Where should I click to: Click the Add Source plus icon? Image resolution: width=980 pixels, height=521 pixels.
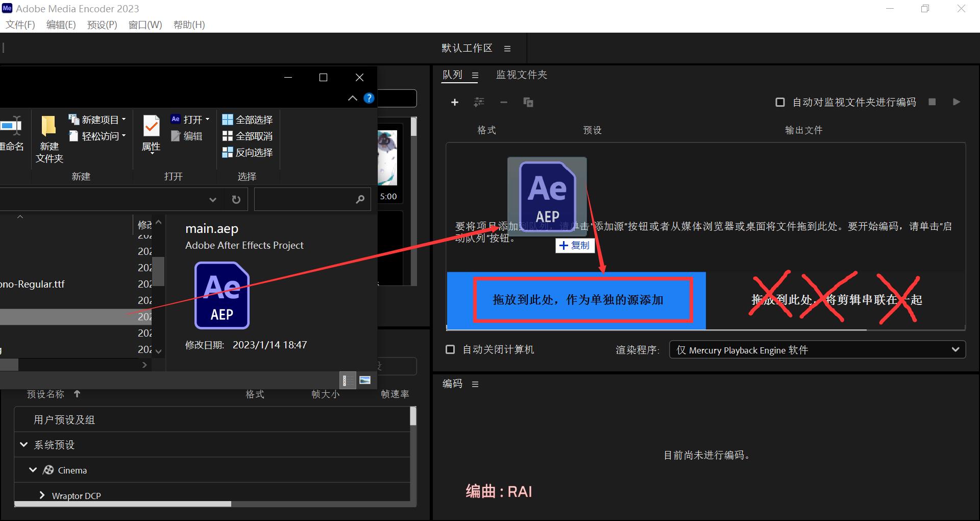point(454,102)
